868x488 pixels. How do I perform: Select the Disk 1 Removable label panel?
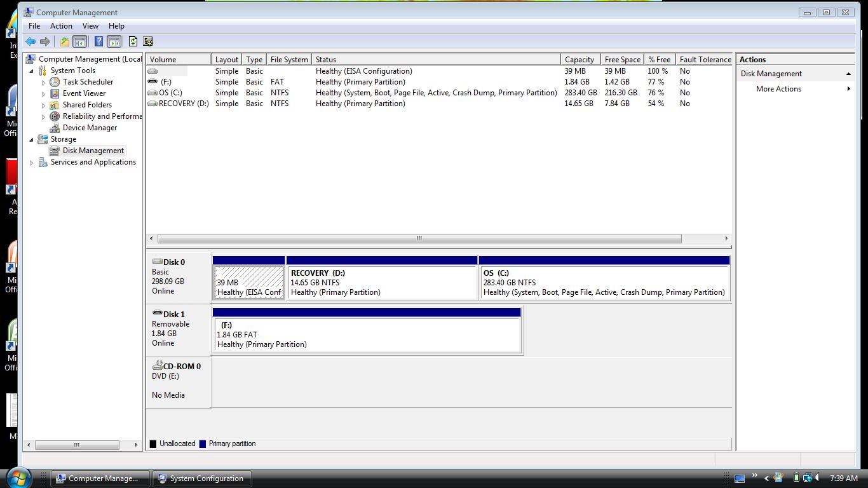[179, 330]
